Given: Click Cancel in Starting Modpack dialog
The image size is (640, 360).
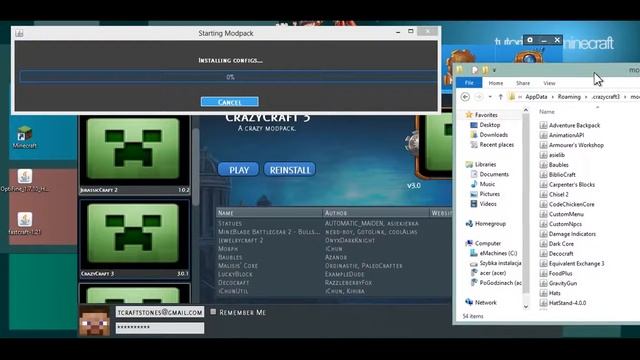Looking at the screenshot, I should coord(229,102).
